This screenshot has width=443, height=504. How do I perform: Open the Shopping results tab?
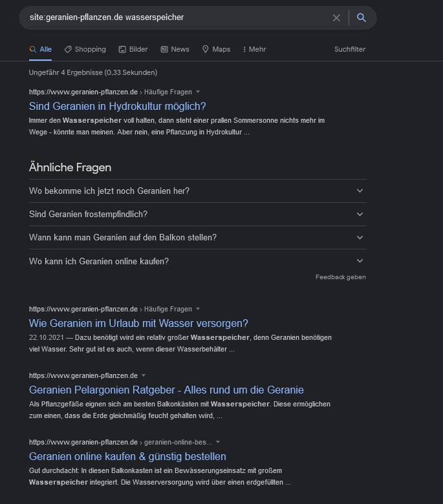tap(85, 49)
